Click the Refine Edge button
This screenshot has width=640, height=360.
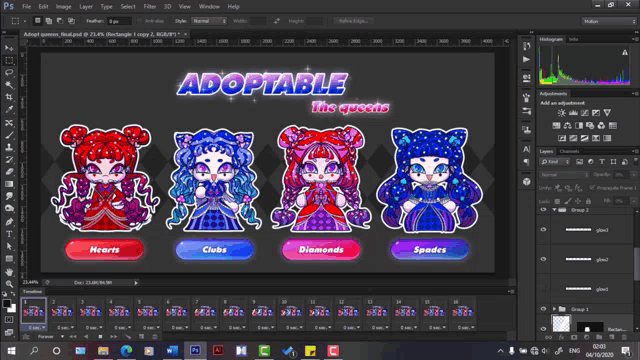pos(353,21)
